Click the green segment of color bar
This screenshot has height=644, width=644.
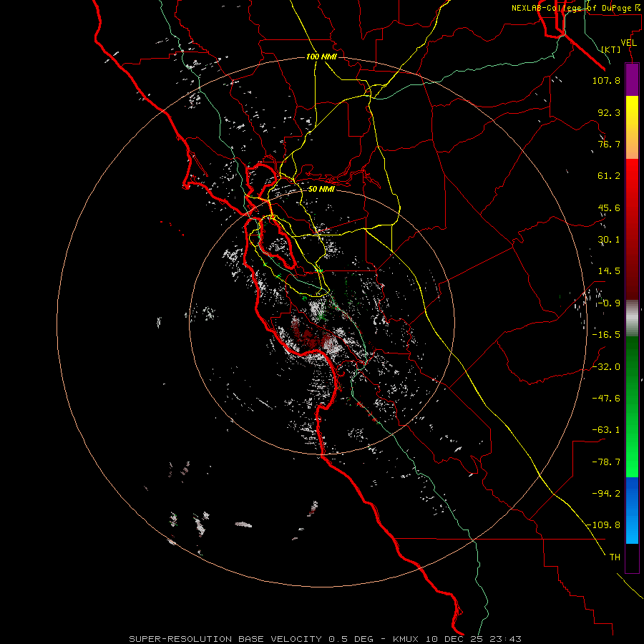coord(632,406)
